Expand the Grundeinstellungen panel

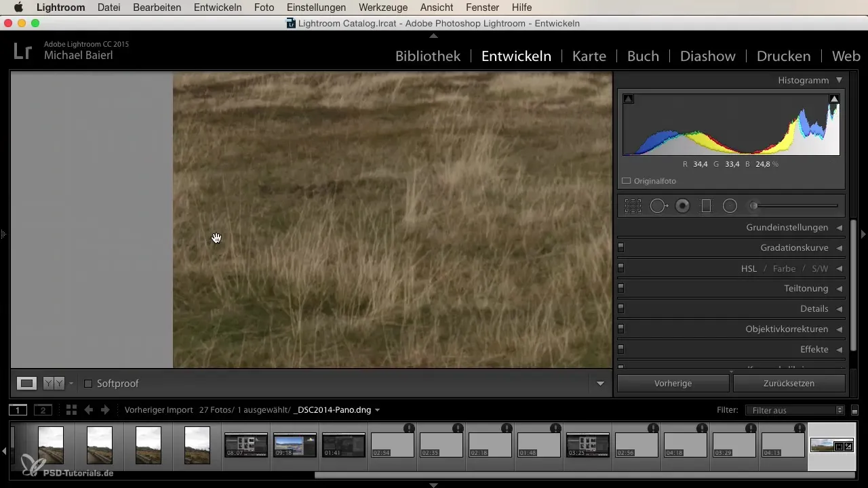839,228
